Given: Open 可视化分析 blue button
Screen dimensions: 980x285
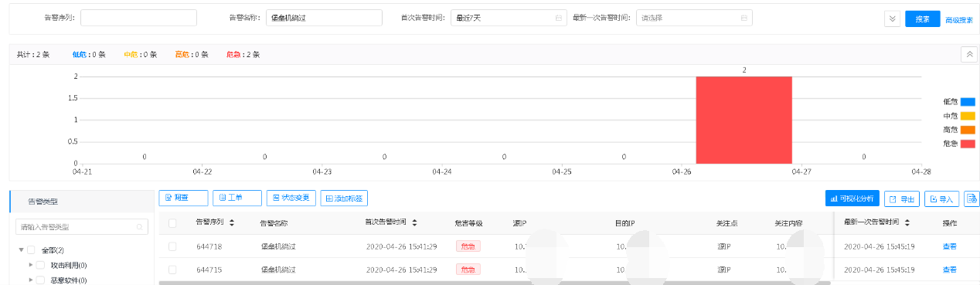Looking at the screenshot, I should click(852, 198).
